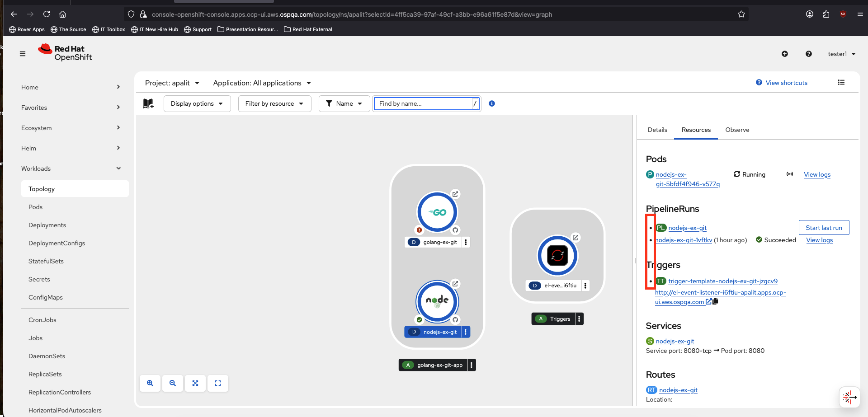The image size is (868, 417).
Task: Switch to the Details tab
Action: pyautogui.click(x=657, y=130)
